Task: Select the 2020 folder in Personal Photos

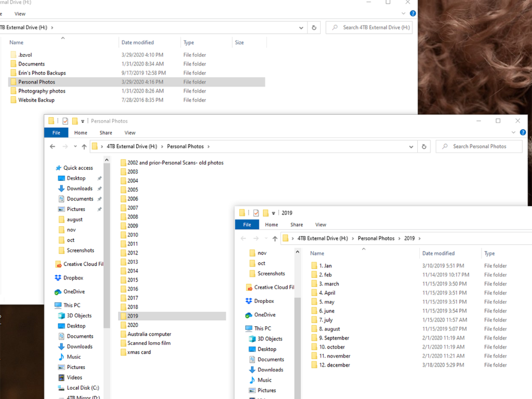Action: coord(132,325)
